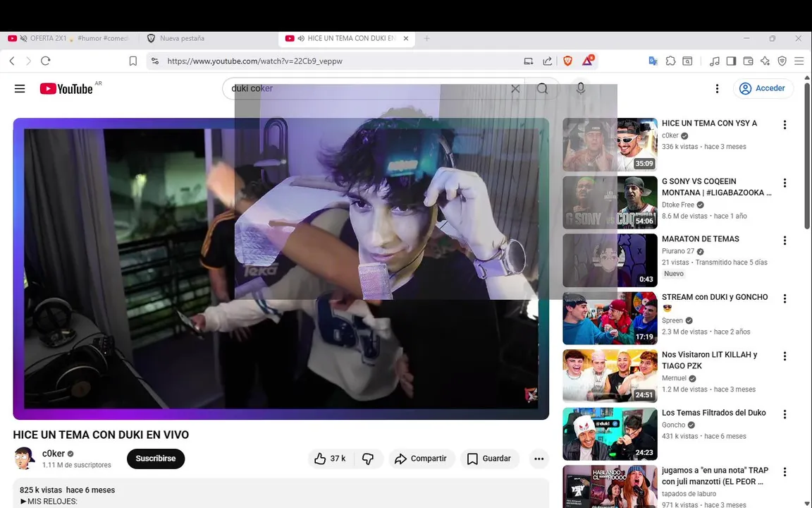This screenshot has width=812, height=508.
Task: Open the Nos Visitaron LIT KILLAH thumbnail
Action: (610, 376)
